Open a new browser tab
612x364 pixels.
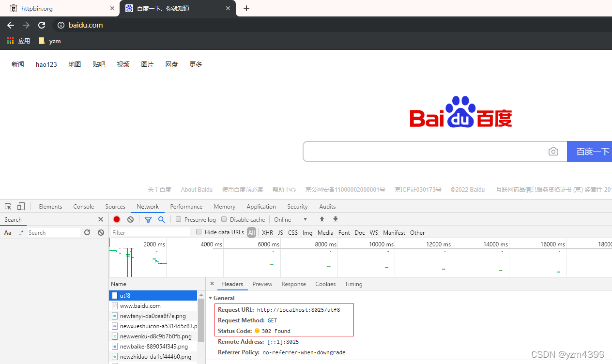click(246, 8)
